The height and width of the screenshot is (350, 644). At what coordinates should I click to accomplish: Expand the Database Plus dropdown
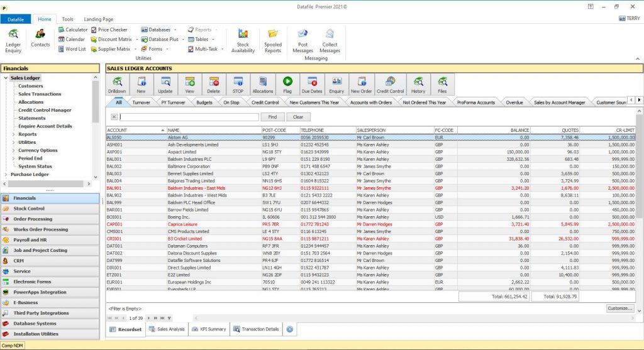tap(183, 40)
